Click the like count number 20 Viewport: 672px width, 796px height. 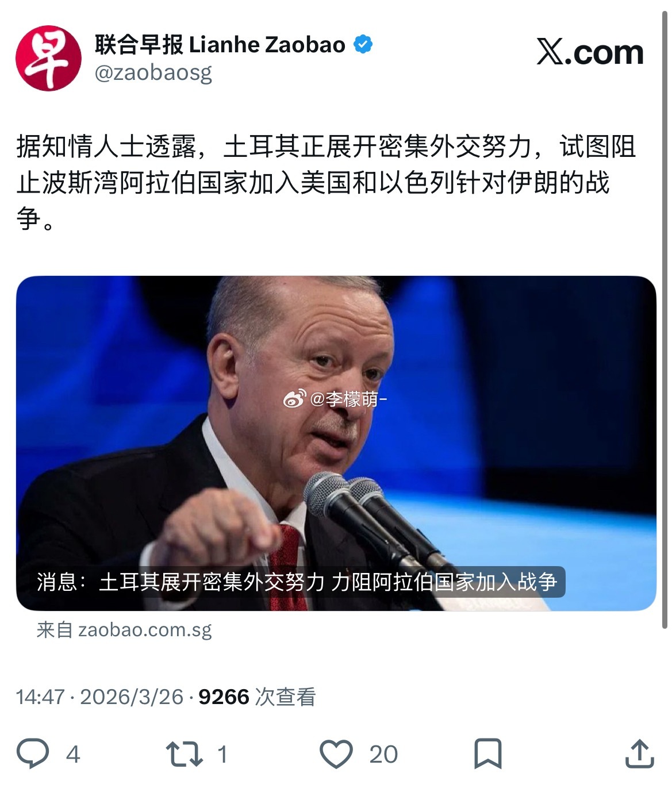(x=383, y=754)
